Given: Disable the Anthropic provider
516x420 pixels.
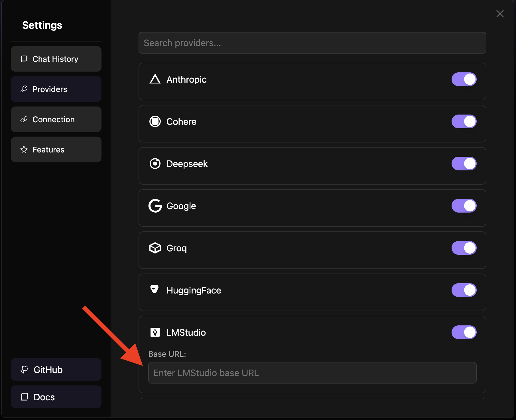Looking at the screenshot, I should (x=464, y=79).
